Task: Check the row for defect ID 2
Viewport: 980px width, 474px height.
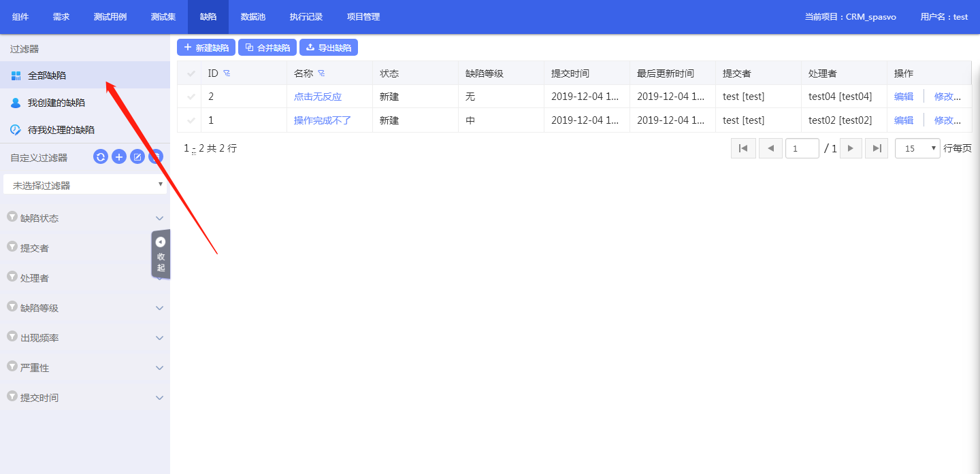Action: coord(191,97)
